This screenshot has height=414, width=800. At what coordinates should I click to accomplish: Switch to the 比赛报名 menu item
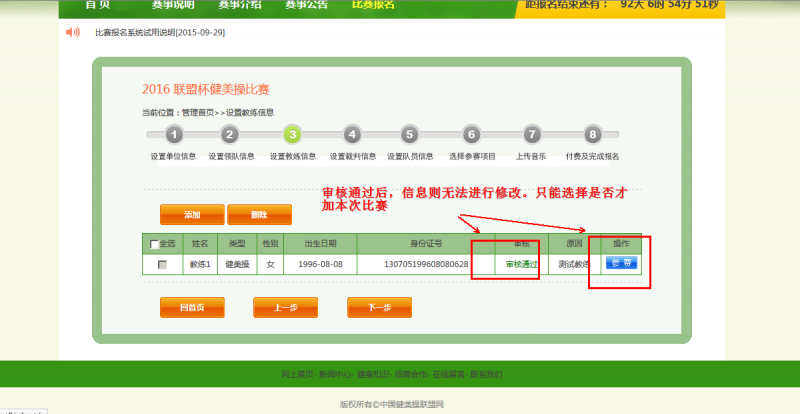[373, 5]
